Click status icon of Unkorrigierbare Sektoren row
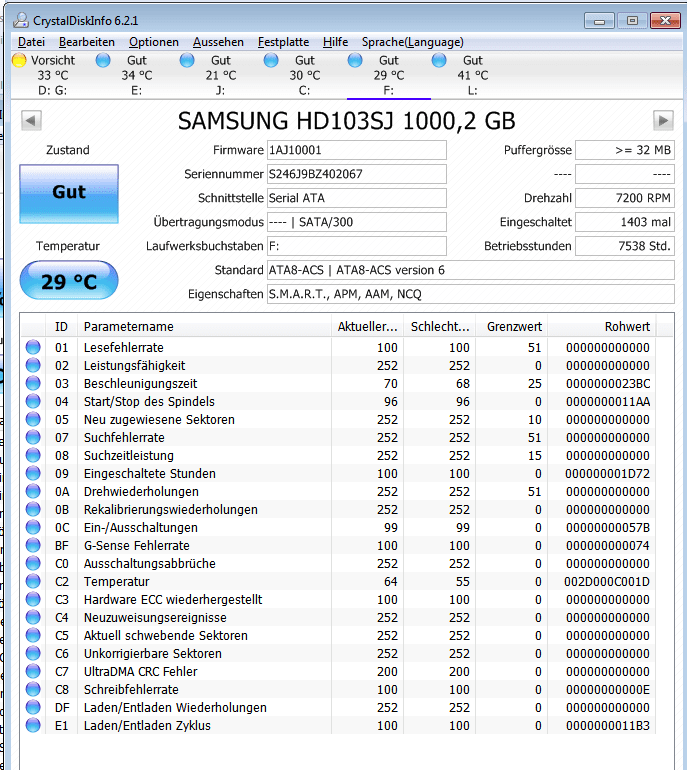695x770 pixels. click(x=33, y=654)
